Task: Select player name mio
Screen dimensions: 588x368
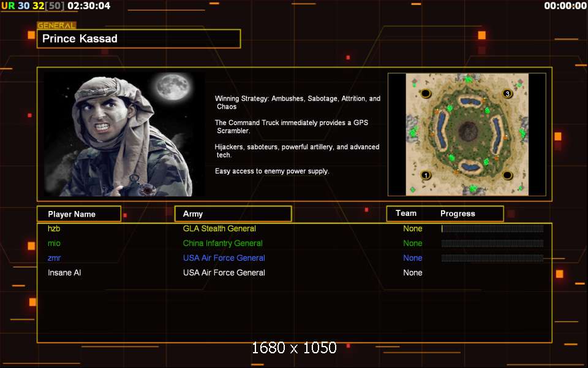Action: pos(54,243)
